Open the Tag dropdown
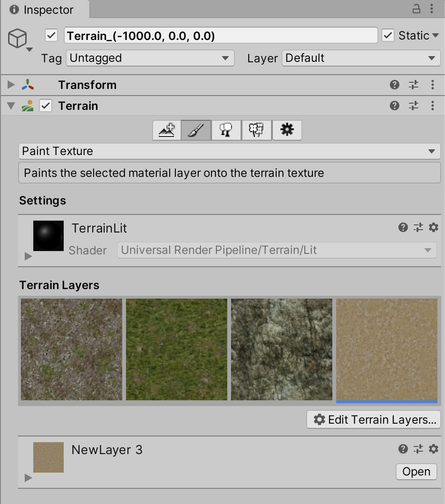This screenshot has width=445, height=504. (x=150, y=58)
